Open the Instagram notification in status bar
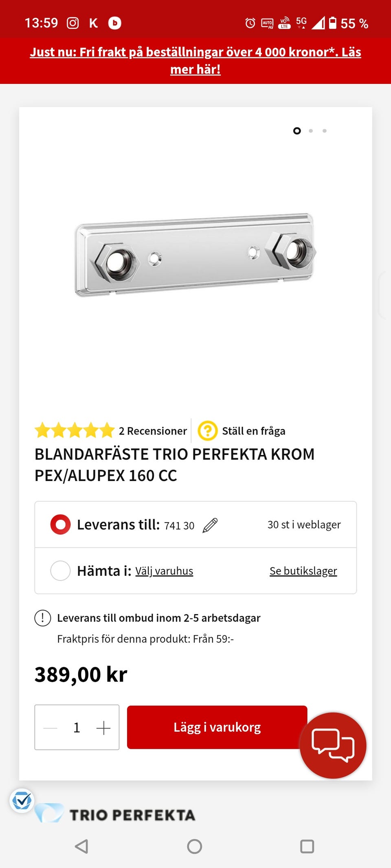The image size is (391, 868). click(73, 23)
